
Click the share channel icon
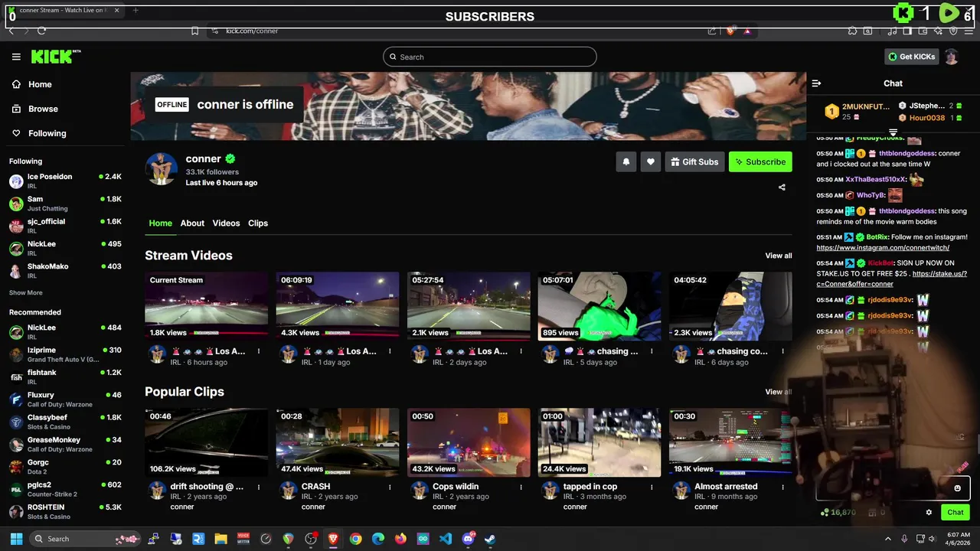(x=782, y=187)
